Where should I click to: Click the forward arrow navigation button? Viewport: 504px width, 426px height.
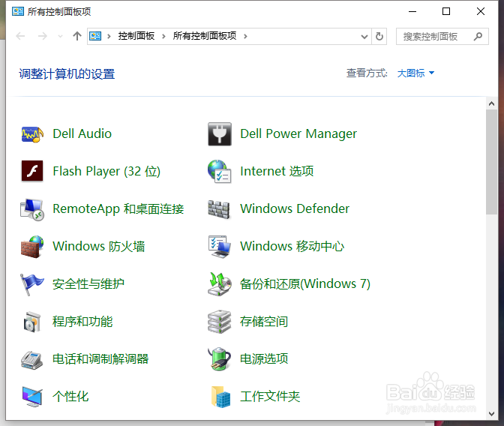click(x=43, y=36)
